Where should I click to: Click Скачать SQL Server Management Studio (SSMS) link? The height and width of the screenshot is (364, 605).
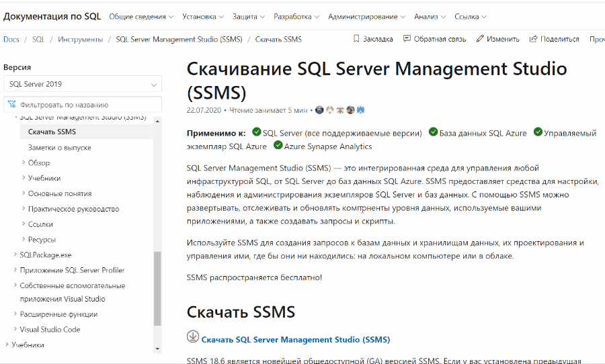(x=295, y=340)
